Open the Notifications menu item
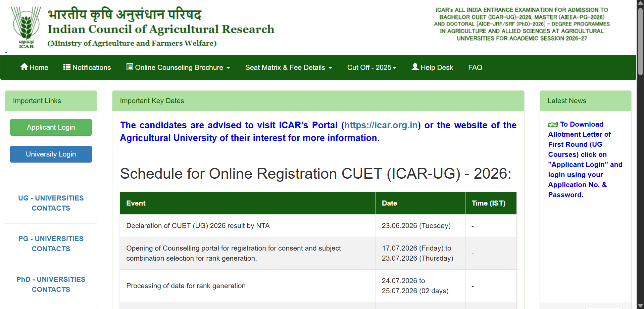The image size is (644, 309). coord(87,67)
